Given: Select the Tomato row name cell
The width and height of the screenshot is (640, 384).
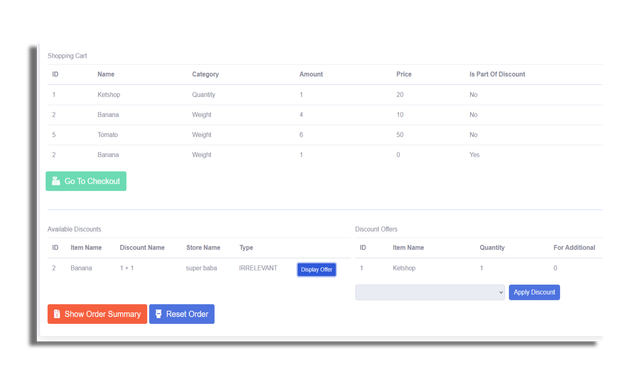Looking at the screenshot, I should (x=107, y=135).
